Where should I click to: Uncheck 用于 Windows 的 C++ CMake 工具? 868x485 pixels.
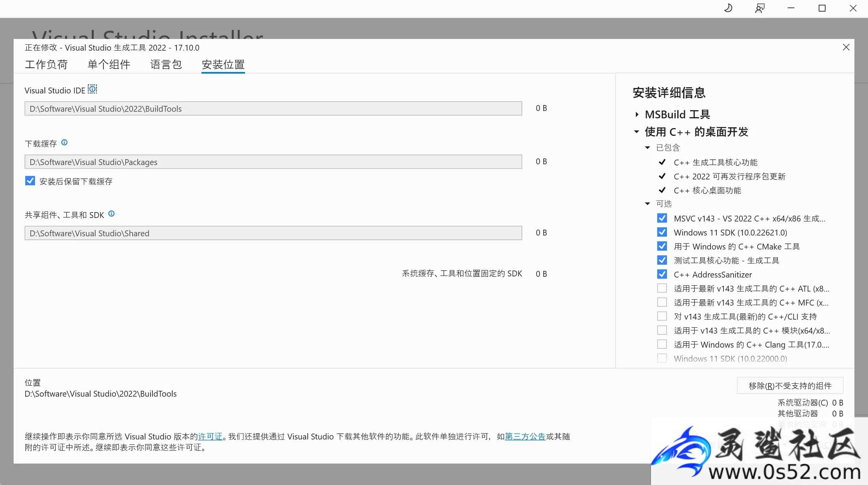(x=662, y=246)
